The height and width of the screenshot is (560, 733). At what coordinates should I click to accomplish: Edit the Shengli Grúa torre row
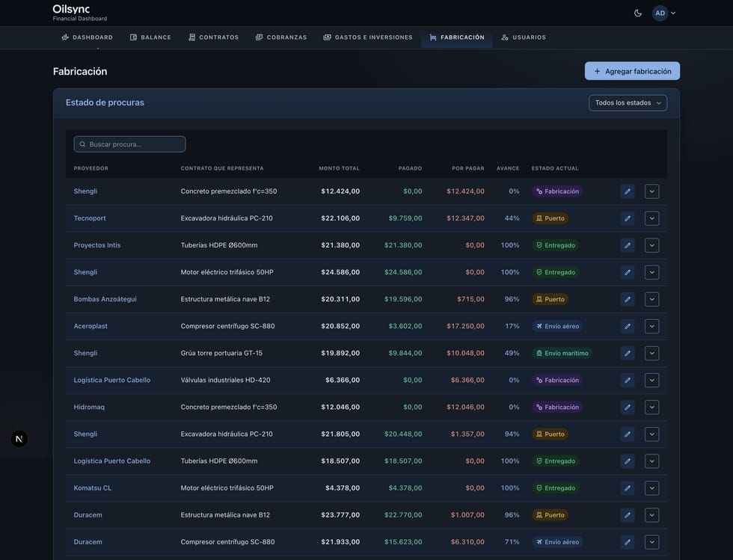[628, 354]
